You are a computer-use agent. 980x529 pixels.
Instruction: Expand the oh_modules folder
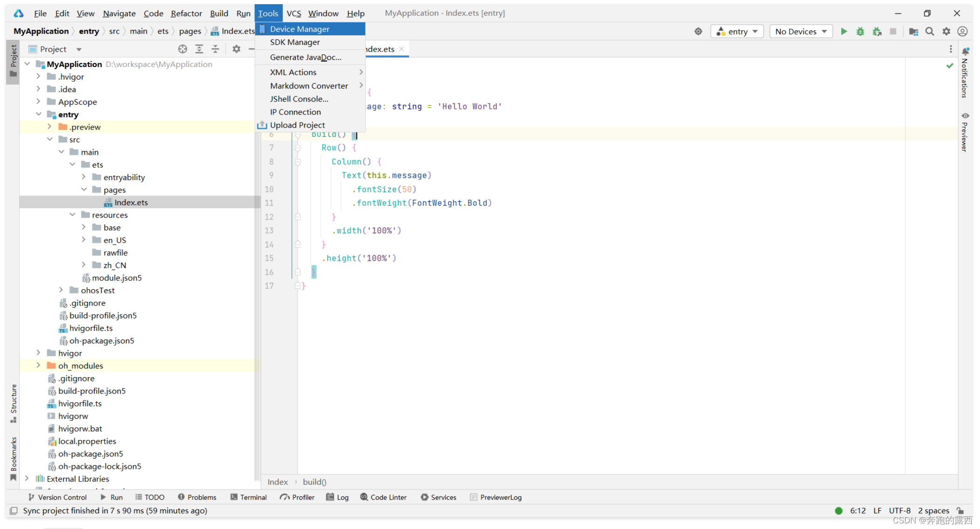pos(38,366)
